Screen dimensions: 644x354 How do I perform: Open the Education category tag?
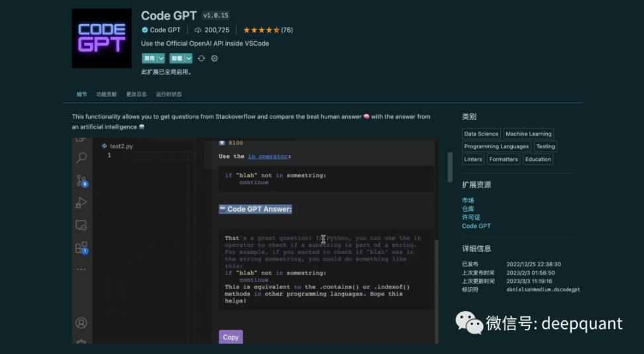pyautogui.click(x=538, y=159)
